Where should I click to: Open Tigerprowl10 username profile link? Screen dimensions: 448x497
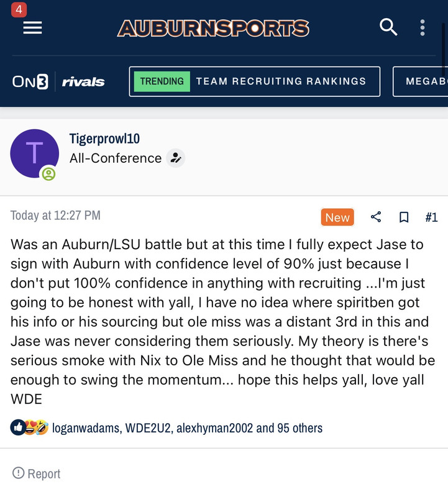coord(104,139)
